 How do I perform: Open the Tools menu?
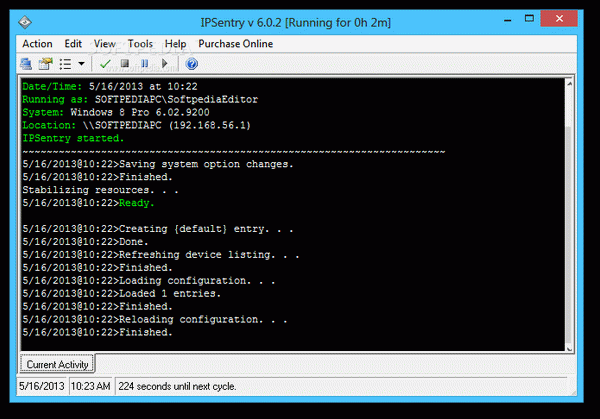[140, 44]
